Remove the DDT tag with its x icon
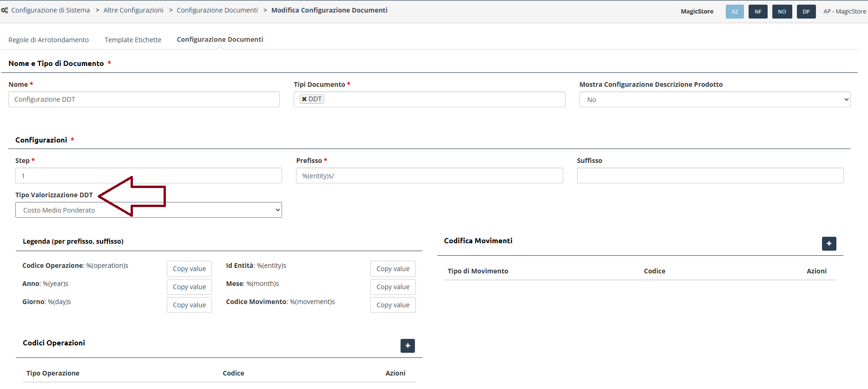Image resolution: width=868 pixels, height=389 pixels. 304,99
